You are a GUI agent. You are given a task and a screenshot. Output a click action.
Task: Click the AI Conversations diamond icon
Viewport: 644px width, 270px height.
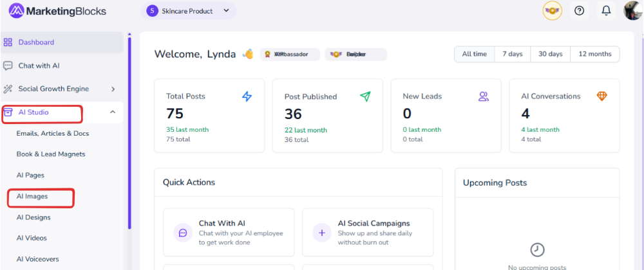(601, 96)
